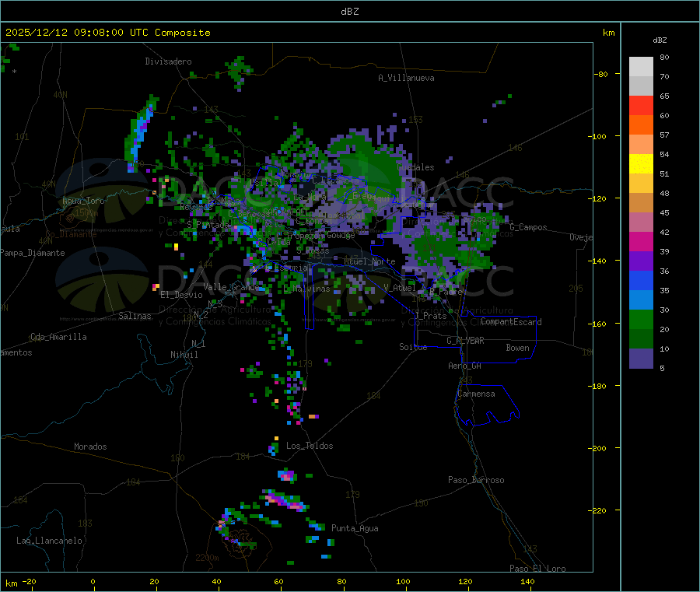Click the gray 65-70 dBZ legend swatch
Screen dimensions: 700x592
coord(641,86)
